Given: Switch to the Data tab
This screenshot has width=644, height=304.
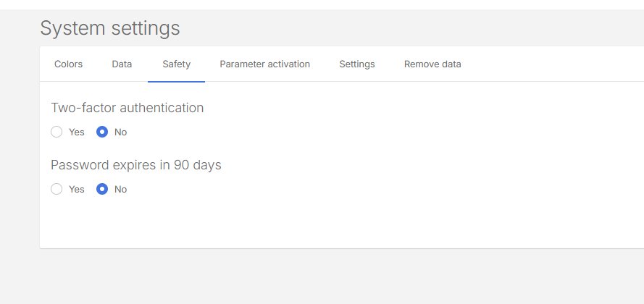Looking at the screenshot, I should point(122,64).
